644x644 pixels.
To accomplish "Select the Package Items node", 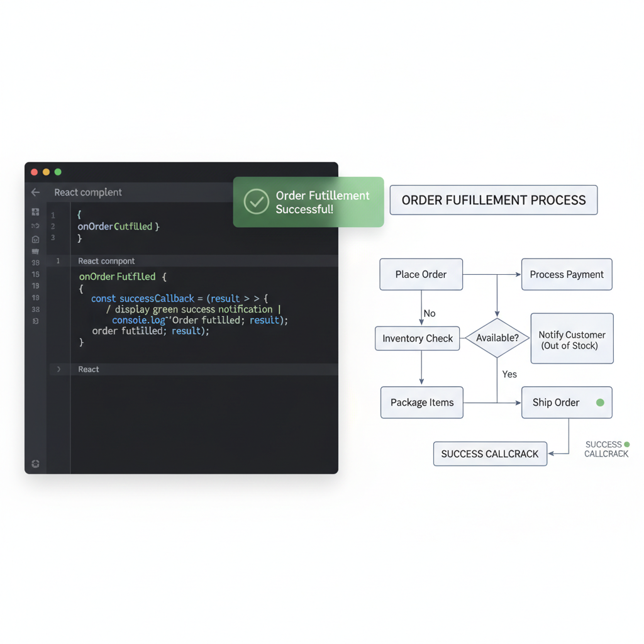I will [422, 402].
